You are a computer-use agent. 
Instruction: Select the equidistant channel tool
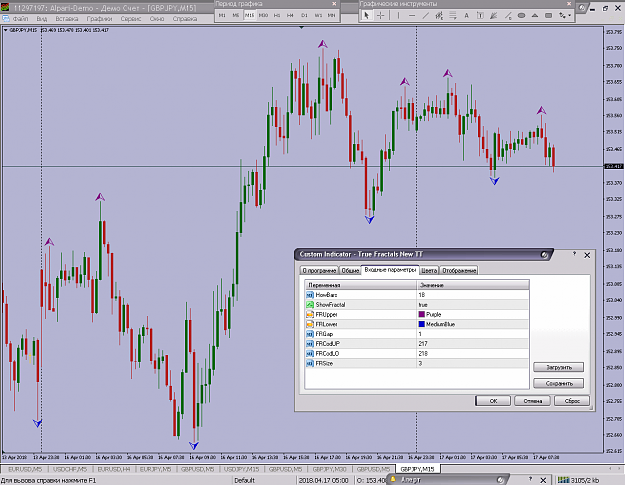(439, 16)
